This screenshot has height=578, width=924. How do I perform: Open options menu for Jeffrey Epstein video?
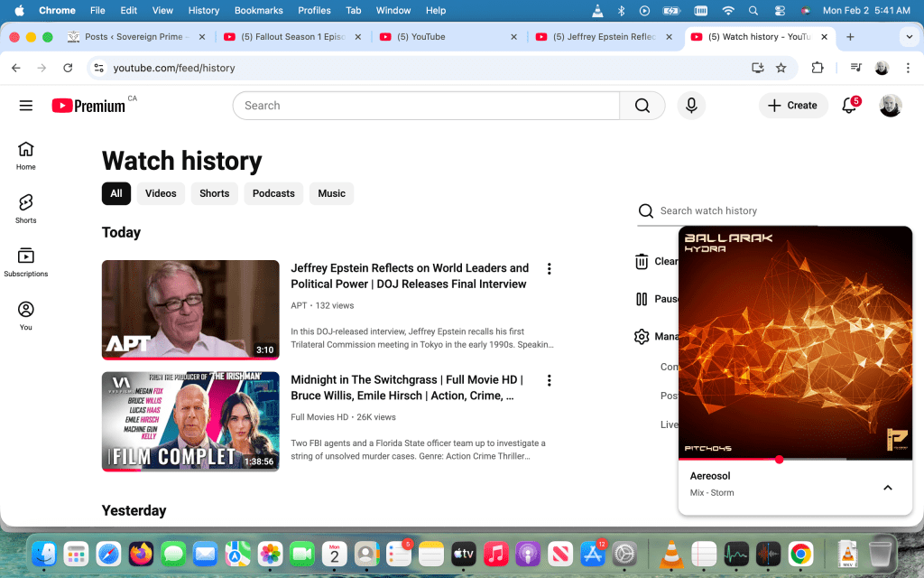coord(549,269)
